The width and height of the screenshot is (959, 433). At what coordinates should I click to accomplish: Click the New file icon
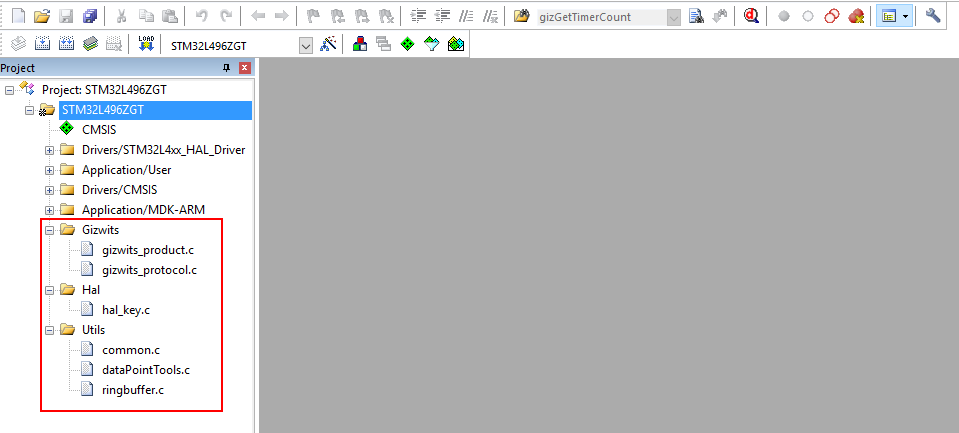18,16
